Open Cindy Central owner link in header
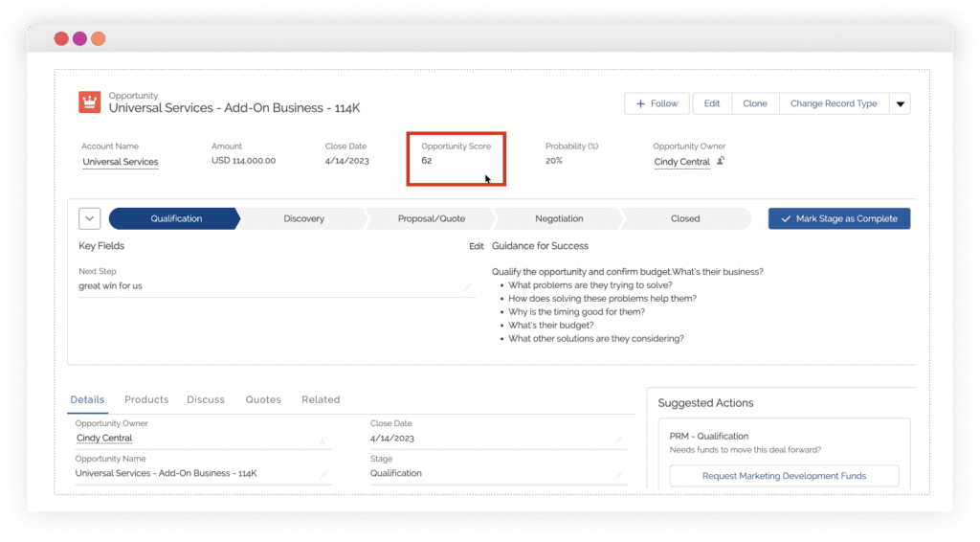 click(x=681, y=162)
